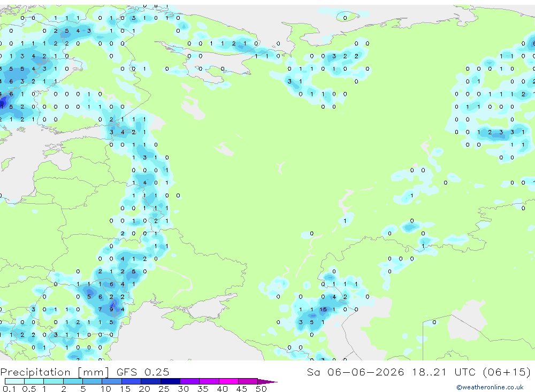535x392 pixels.
Task: Click the legend label "40"
Action: tap(222, 389)
